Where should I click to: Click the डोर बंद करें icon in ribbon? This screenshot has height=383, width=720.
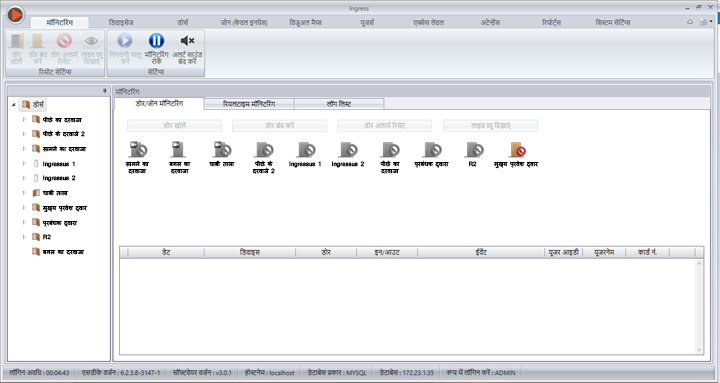pos(38,41)
